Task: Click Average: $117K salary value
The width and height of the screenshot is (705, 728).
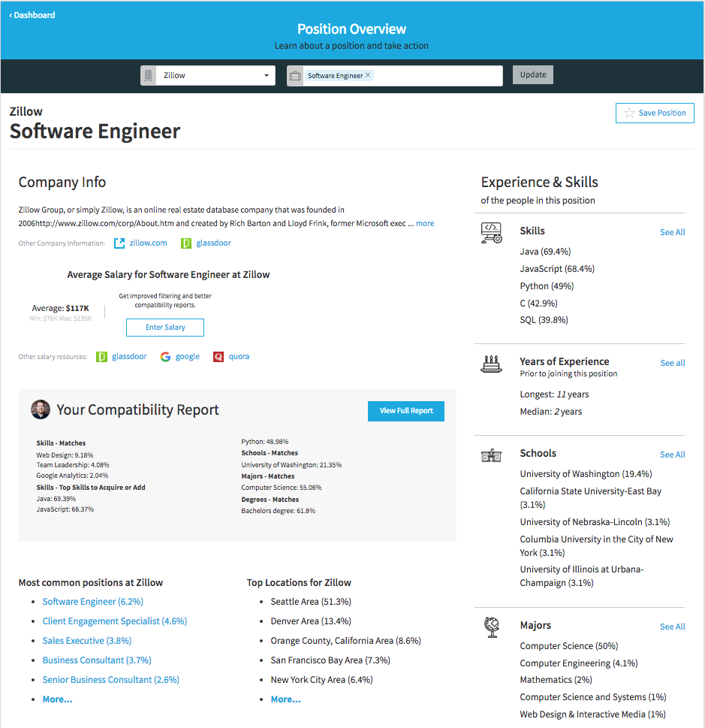Action: pyautogui.click(x=60, y=308)
